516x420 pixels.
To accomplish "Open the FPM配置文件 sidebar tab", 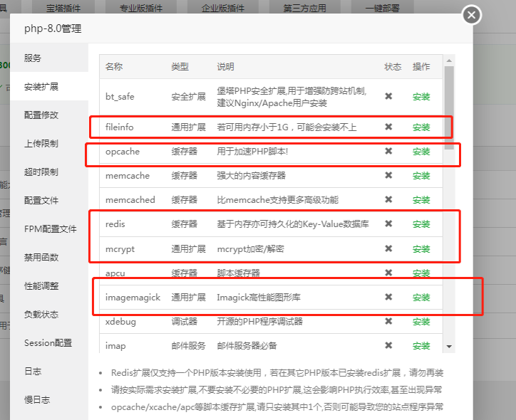I will point(49,229).
